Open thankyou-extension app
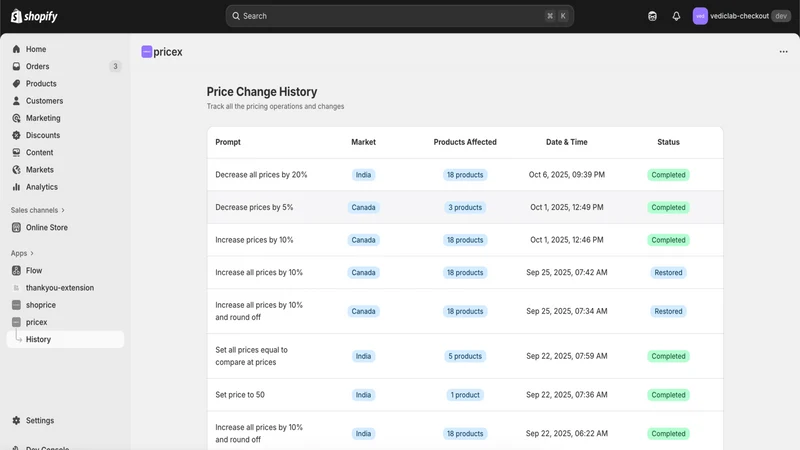 point(60,288)
